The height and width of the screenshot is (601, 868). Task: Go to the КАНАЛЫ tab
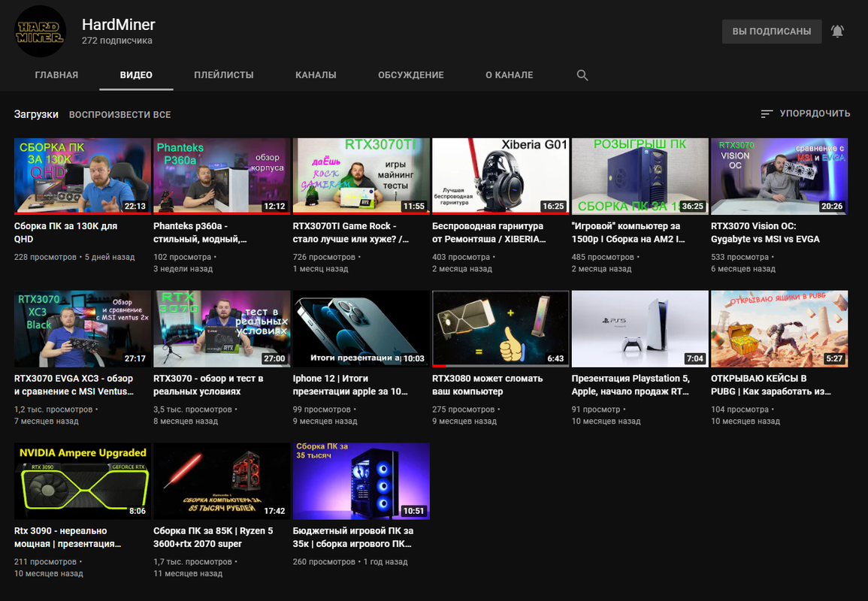point(316,75)
